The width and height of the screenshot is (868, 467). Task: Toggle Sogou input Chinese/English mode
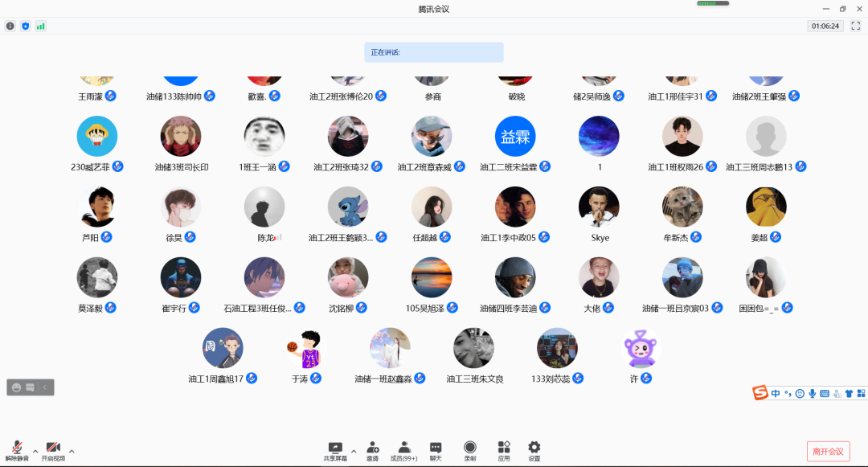(776, 393)
